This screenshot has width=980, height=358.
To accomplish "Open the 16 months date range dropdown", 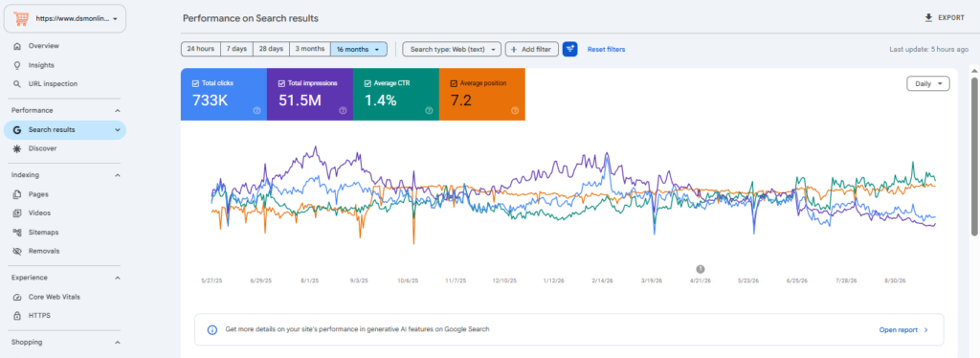I will [359, 50].
